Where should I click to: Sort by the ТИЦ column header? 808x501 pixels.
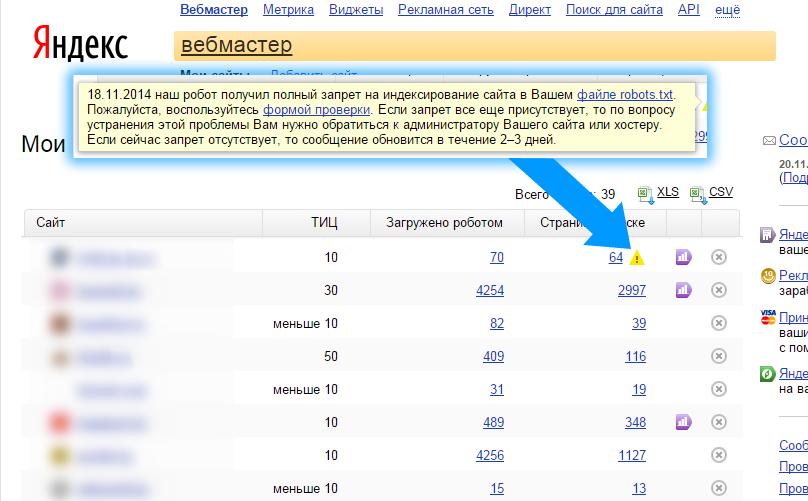click(x=324, y=223)
